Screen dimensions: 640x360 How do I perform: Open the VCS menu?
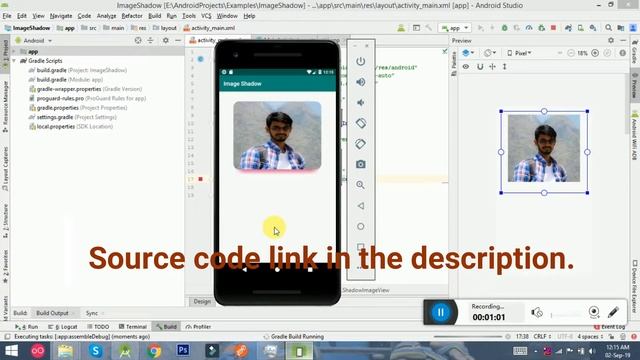click(x=206, y=16)
